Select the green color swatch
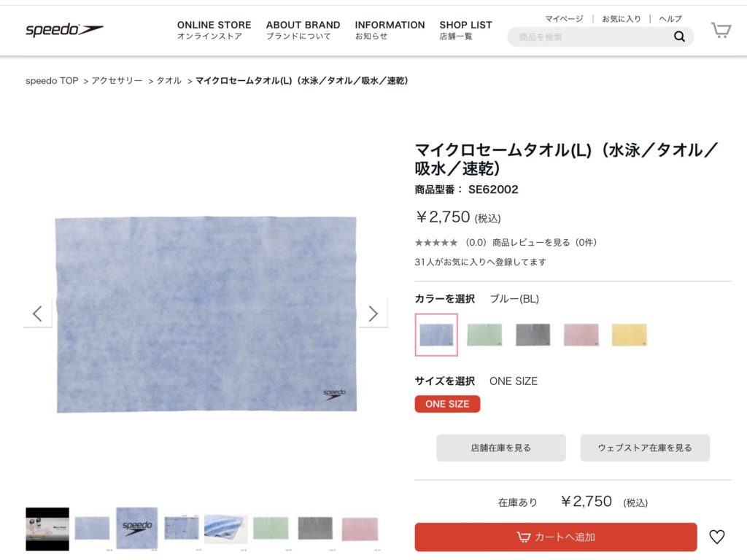The image size is (747, 560). click(484, 335)
